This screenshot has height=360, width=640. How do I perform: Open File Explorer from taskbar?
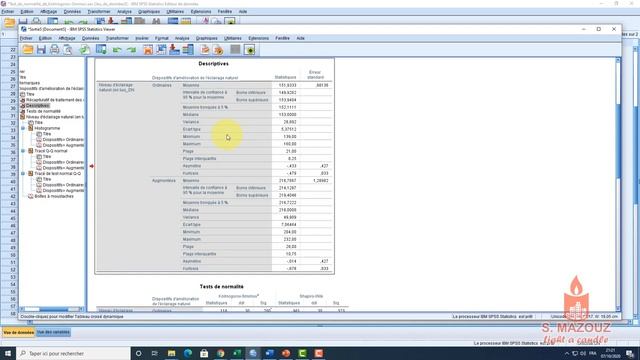[x=171, y=353]
